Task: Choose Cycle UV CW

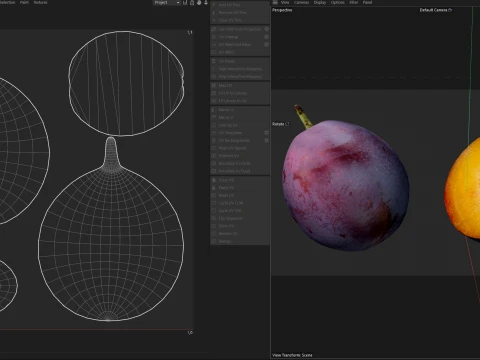Action: [x=240, y=211]
